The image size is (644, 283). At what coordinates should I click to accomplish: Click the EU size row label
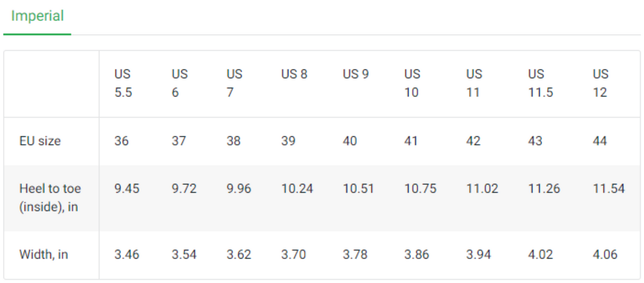tap(40, 141)
